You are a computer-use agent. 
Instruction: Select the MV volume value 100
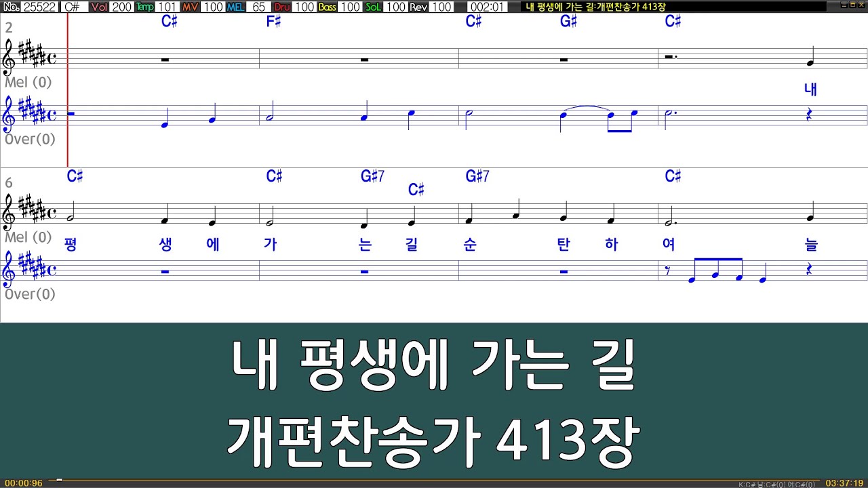point(213,7)
